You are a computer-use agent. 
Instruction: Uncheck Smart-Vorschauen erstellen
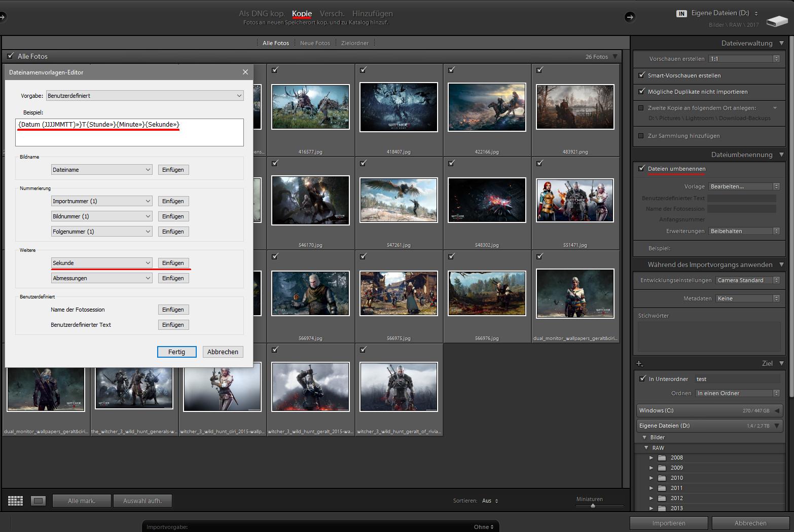pyautogui.click(x=641, y=75)
